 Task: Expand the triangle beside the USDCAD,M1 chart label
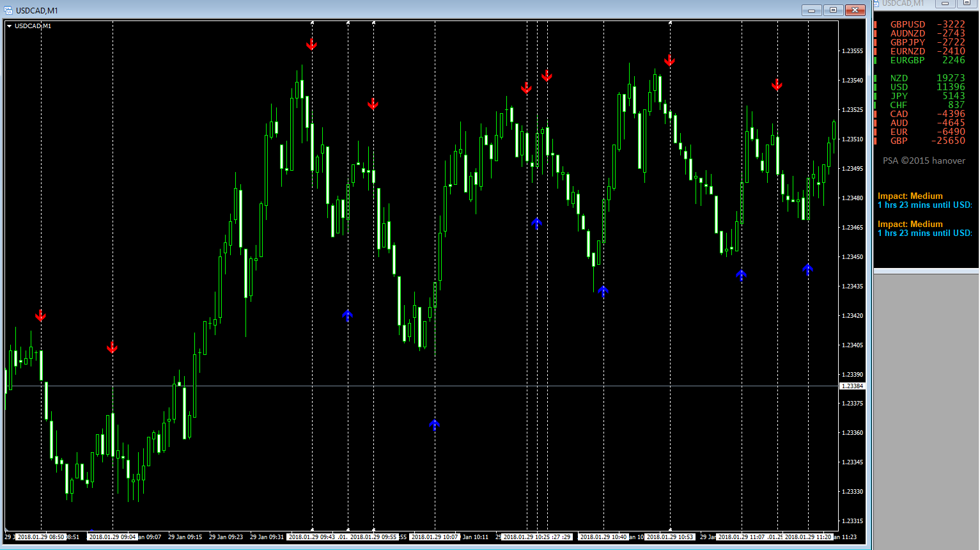(10, 26)
